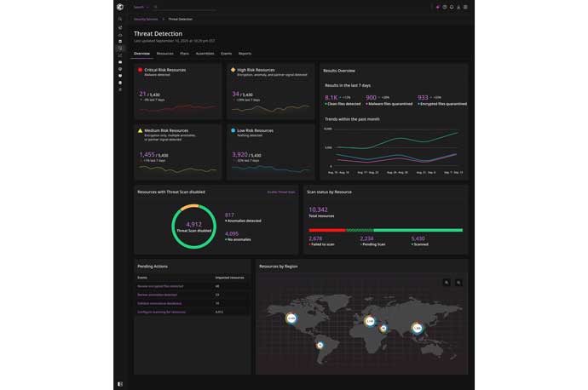The height and width of the screenshot is (390, 588).
Task: Open the hamburger menu icon at top right
Action: pyautogui.click(x=465, y=7)
